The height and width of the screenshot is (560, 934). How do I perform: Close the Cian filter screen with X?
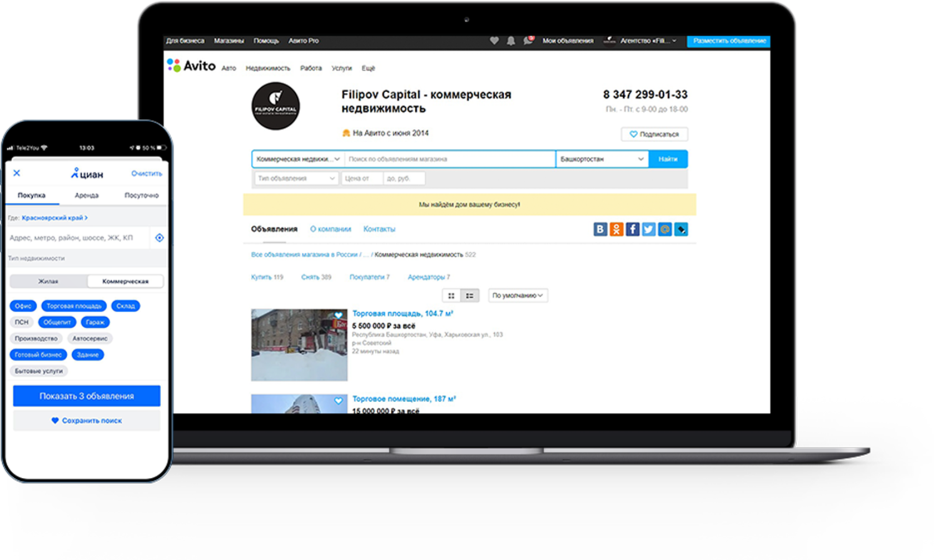tap(17, 173)
